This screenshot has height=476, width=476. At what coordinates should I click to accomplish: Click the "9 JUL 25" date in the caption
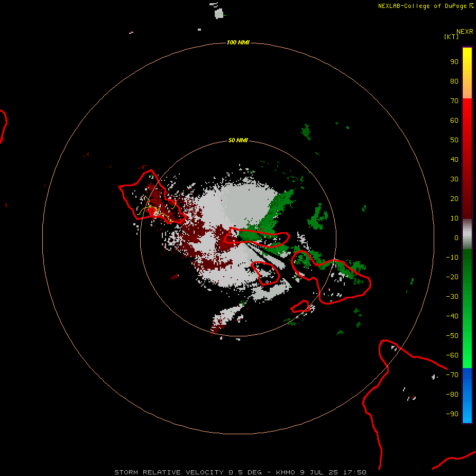click(x=319, y=472)
